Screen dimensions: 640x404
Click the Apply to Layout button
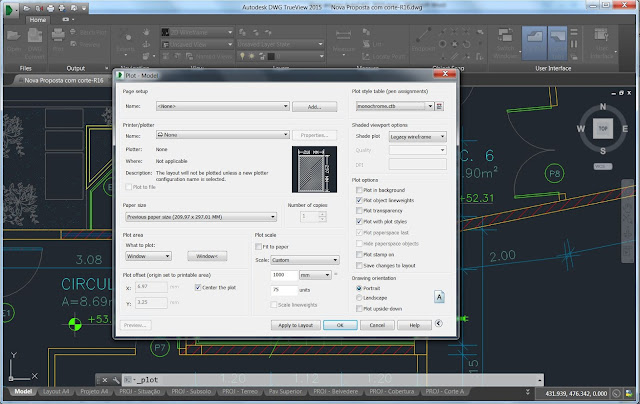(x=298, y=325)
